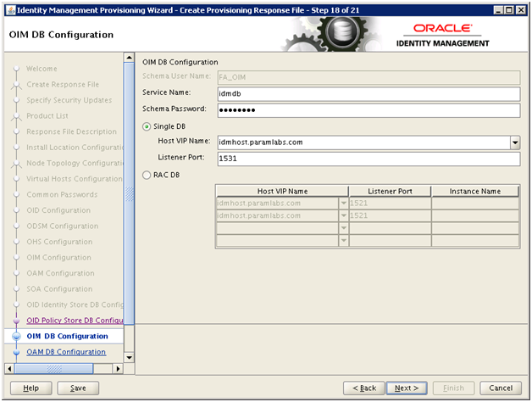Click the Welcome step in sidebar
532x402 pixels.
(42, 69)
